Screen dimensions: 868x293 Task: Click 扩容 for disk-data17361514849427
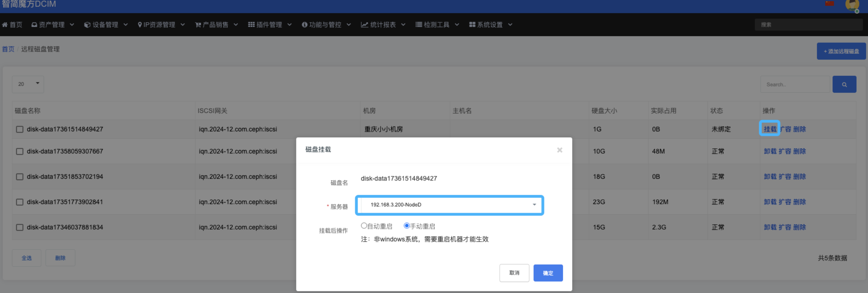[x=786, y=129]
